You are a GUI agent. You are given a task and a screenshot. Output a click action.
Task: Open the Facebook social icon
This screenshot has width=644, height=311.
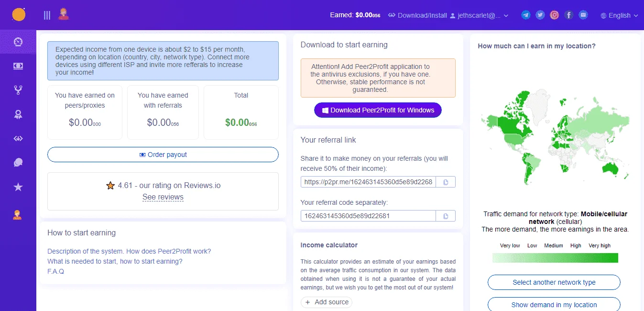(569, 15)
